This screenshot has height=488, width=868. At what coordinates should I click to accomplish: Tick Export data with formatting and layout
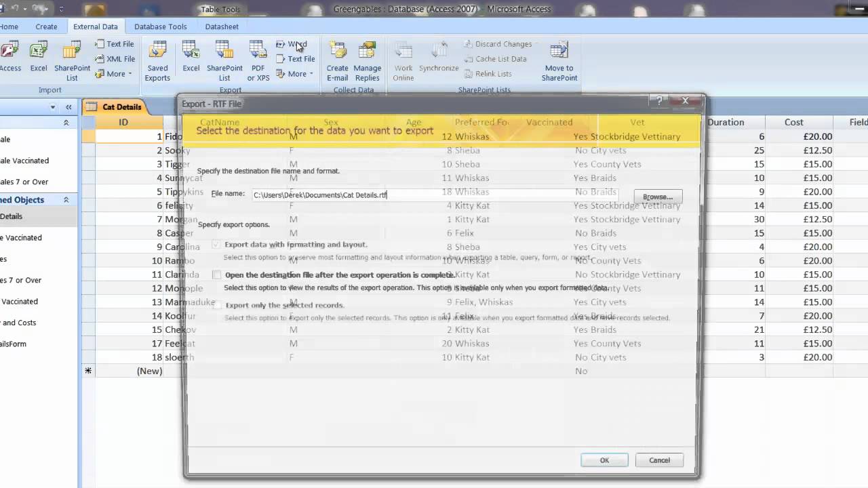point(216,244)
